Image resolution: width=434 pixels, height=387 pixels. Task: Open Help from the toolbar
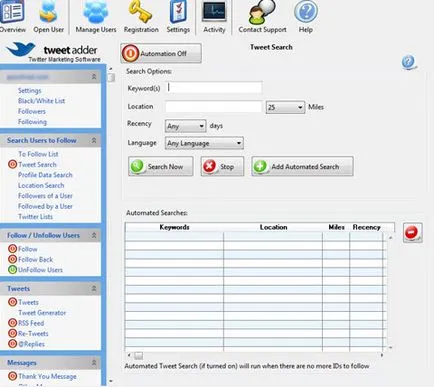[306, 12]
